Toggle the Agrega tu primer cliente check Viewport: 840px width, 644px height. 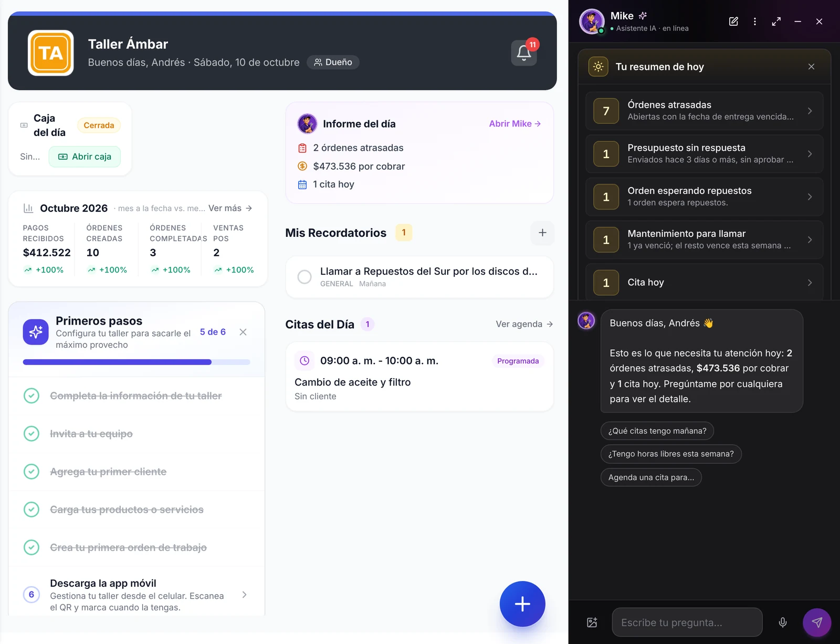31,472
